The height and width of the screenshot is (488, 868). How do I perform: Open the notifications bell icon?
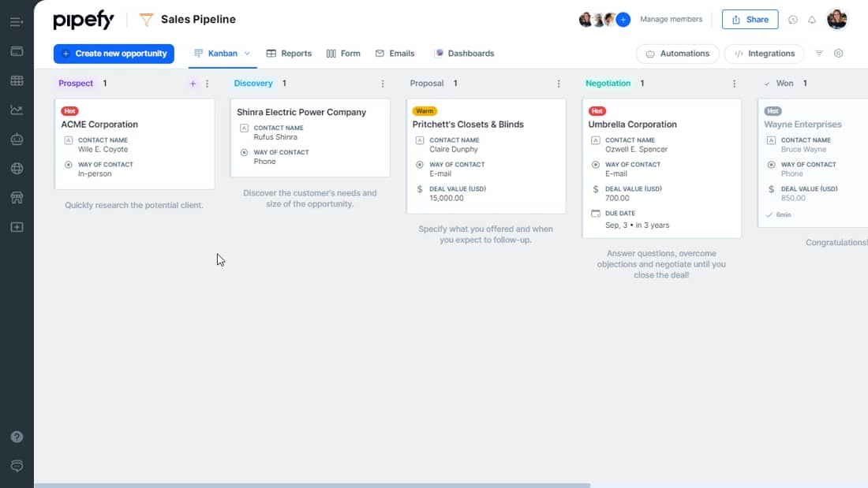[x=811, y=20]
